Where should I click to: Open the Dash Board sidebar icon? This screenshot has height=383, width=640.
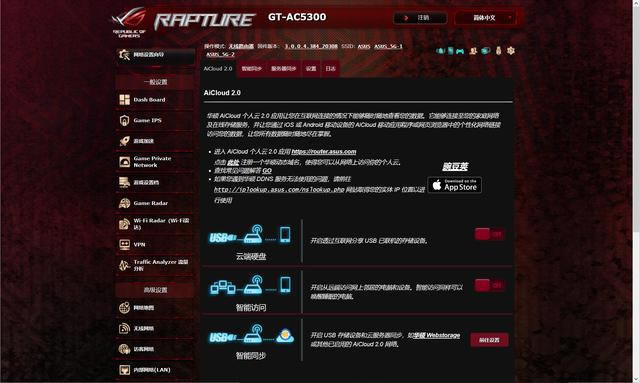click(124, 100)
